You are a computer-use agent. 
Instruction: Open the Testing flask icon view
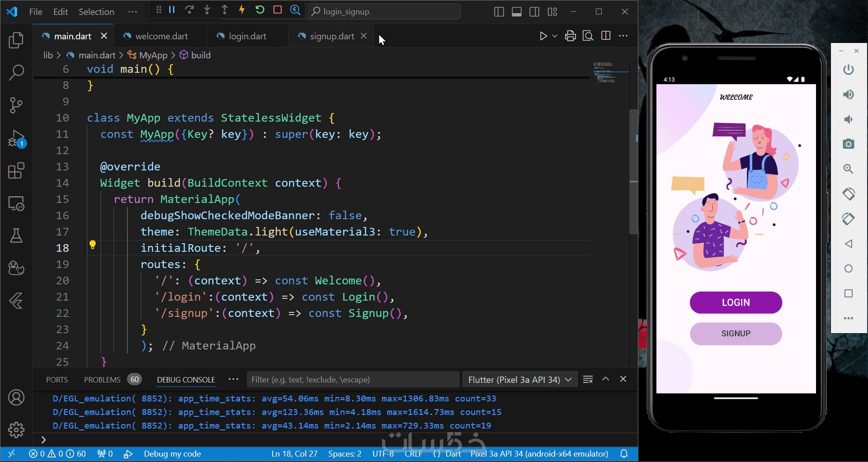[16, 236]
